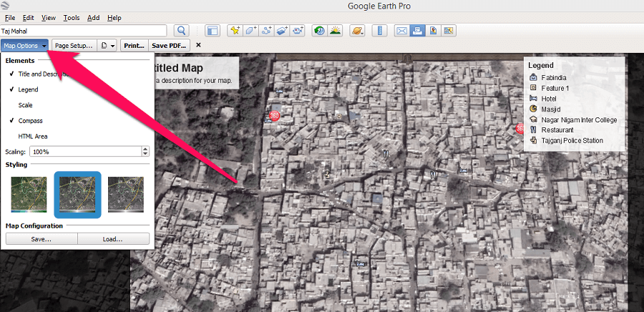Toggle the Legend element checkmark
This screenshot has width=644, height=312.
28,89
